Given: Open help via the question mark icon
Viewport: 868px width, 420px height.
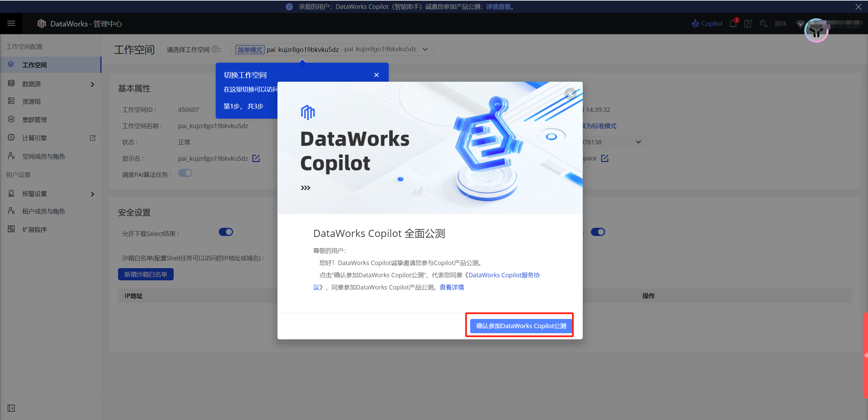Looking at the screenshot, I should pyautogui.click(x=748, y=23).
